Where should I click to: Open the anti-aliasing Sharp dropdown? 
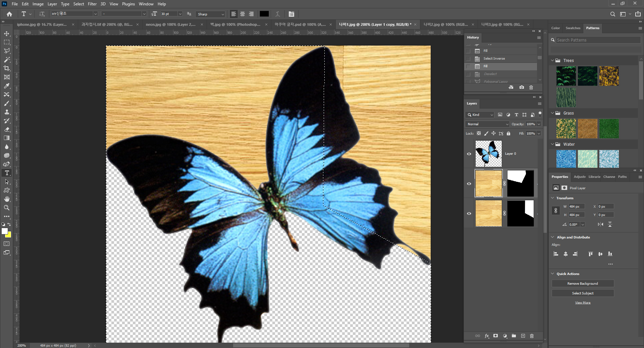click(x=211, y=14)
